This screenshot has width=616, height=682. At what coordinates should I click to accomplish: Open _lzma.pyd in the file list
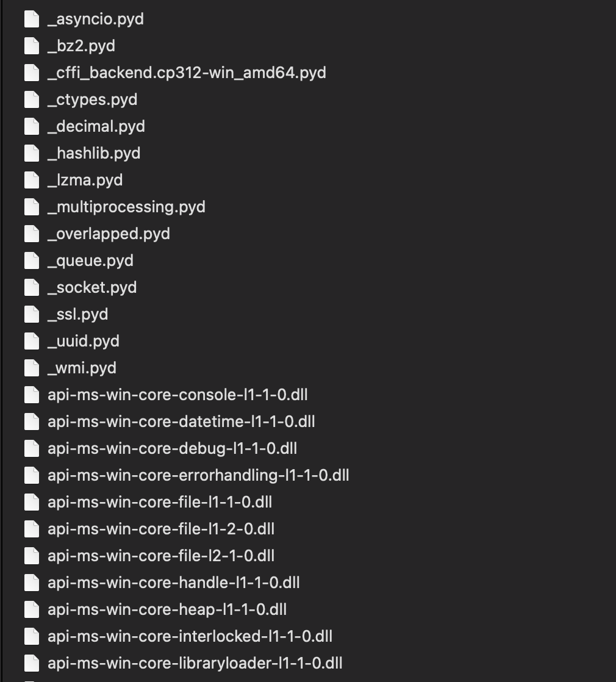click(85, 180)
